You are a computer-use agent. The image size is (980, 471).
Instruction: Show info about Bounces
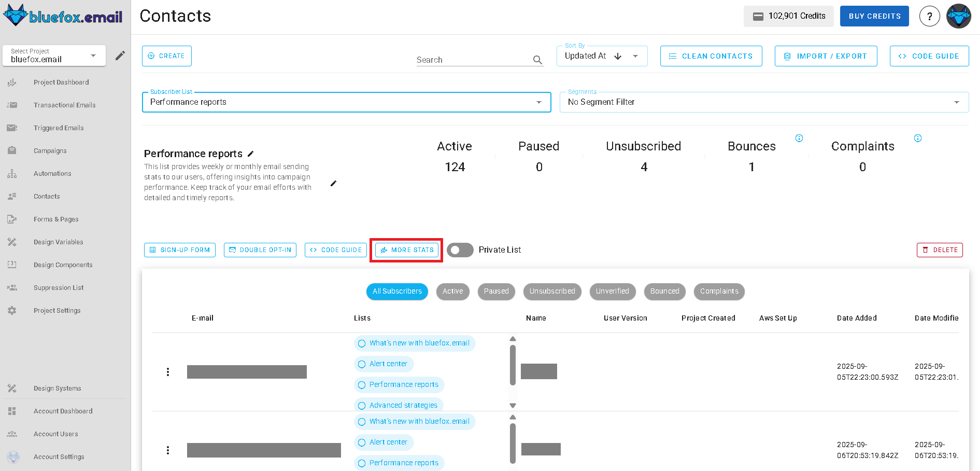tap(799, 138)
